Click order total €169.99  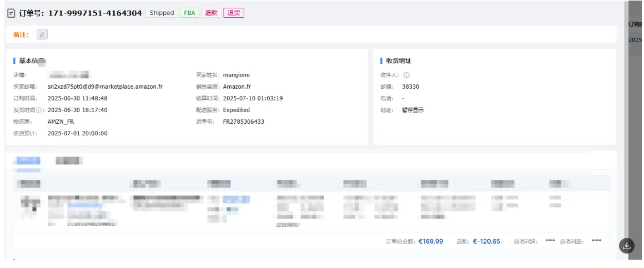tap(431, 241)
